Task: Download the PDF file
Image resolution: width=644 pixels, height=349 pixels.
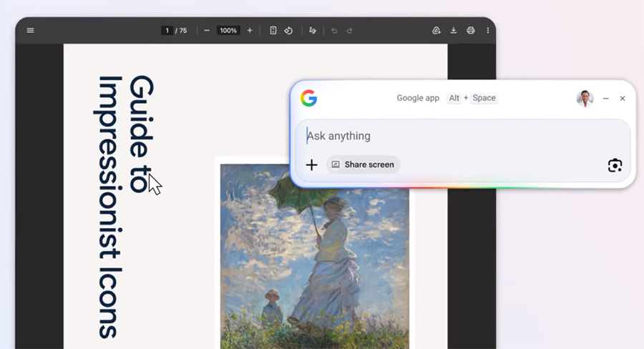Action: 454,30
